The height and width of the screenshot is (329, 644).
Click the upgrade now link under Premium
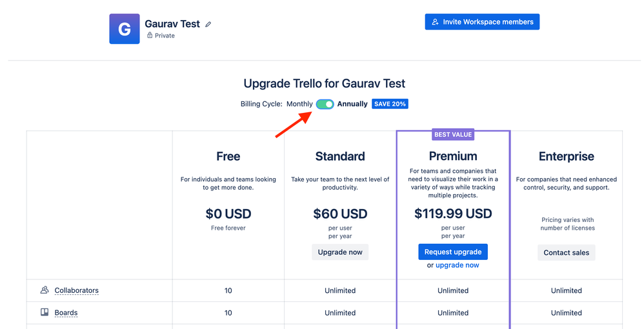point(458,265)
